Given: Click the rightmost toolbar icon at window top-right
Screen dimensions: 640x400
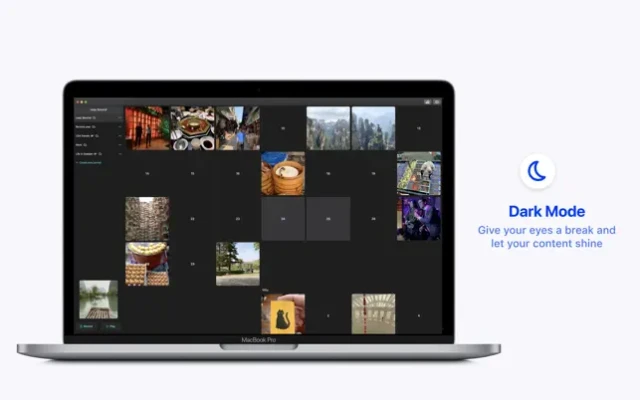Looking at the screenshot, I should 437,101.
